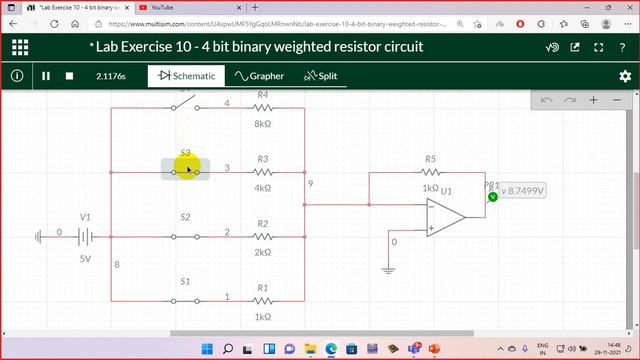Open the Opera-style red extension icon

(x=520, y=24)
